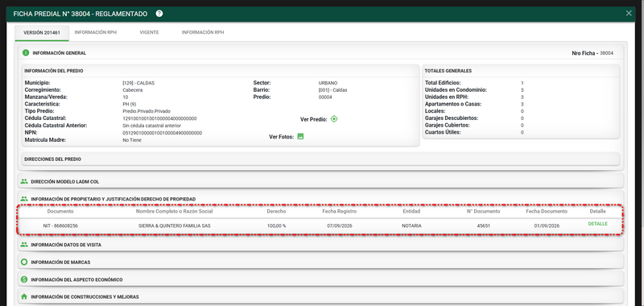The image size is (644, 306).
Task: Click the 100,00 % derecho value
Action: pos(276,226)
